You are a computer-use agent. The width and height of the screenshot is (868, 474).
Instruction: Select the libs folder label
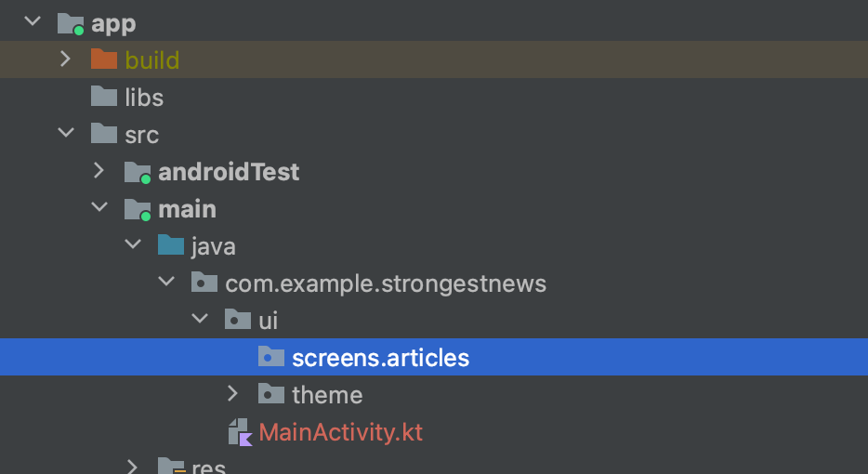coord(144,98)
